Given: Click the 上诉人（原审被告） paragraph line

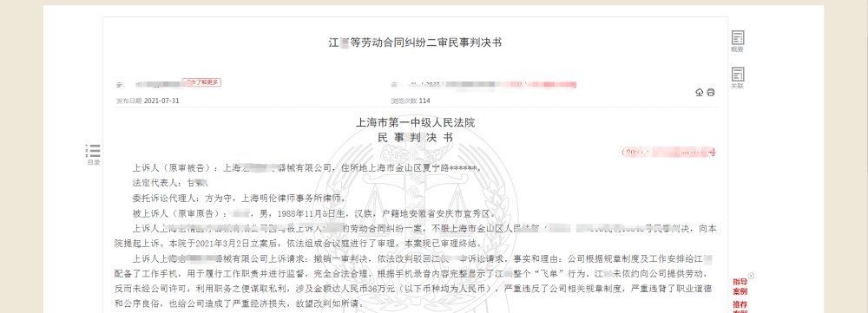Looking at the screenshot, I should point(307,168).
